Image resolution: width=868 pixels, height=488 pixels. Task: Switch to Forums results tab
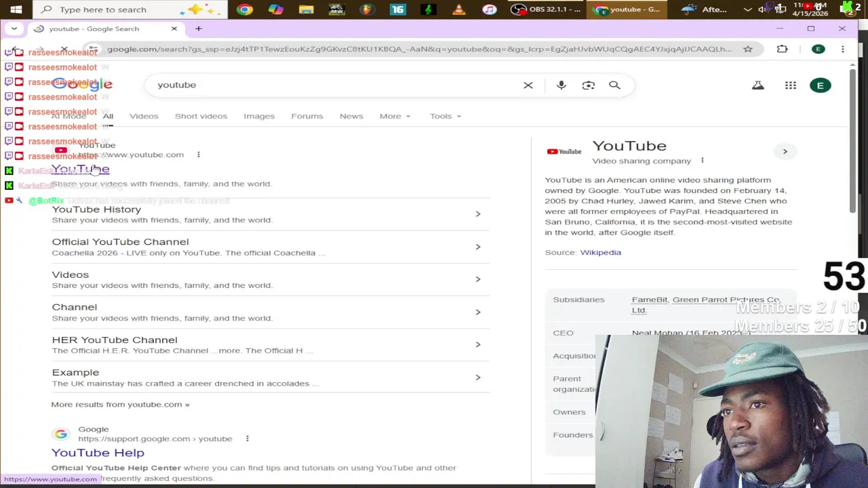(x=307, y=116)
